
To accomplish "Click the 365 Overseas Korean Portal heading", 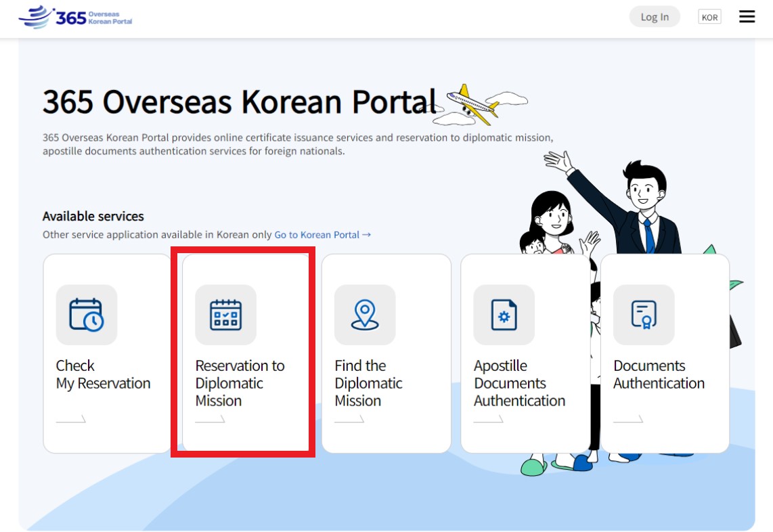I will (240, 102).
